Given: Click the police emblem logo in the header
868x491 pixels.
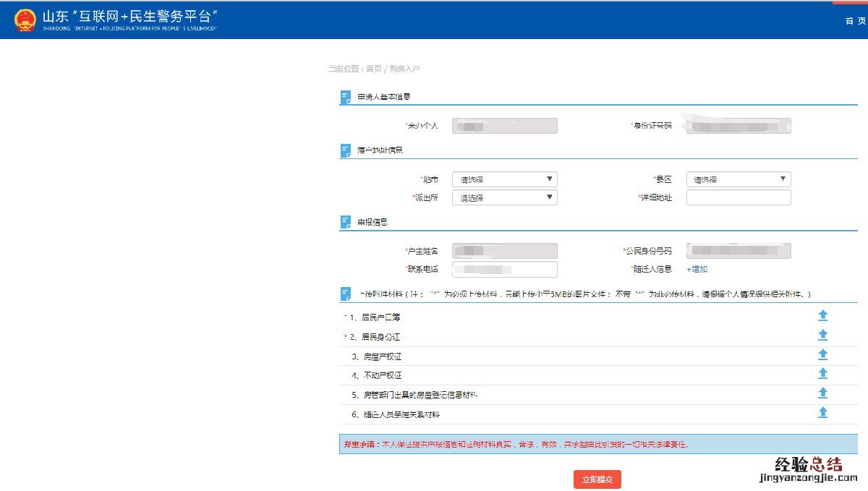Looking at the screenshot, I should coord(25,20).
